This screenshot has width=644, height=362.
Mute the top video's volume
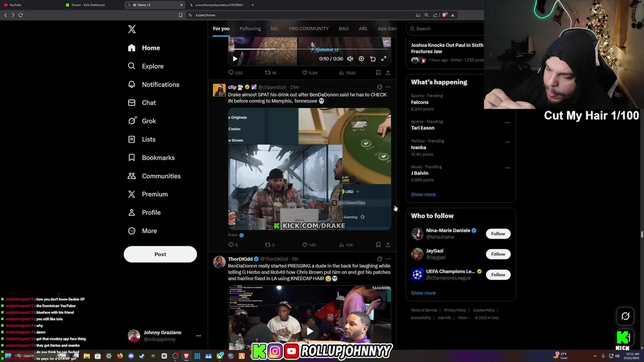[x=350, y=59]
